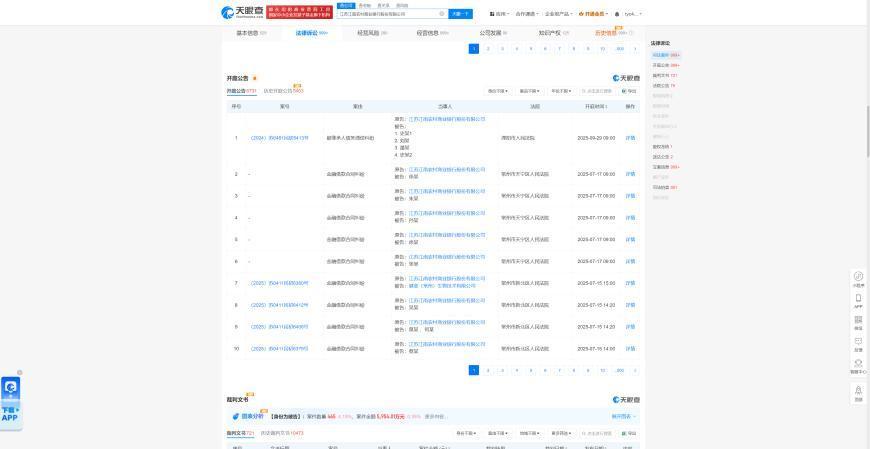870x449 pixels.
Task: Jump back to page top via rocket icon
Action: (858, 393)
